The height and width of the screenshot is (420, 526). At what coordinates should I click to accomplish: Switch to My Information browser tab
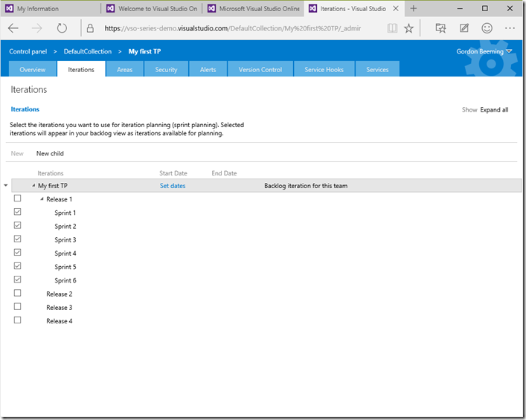(51, 9)
